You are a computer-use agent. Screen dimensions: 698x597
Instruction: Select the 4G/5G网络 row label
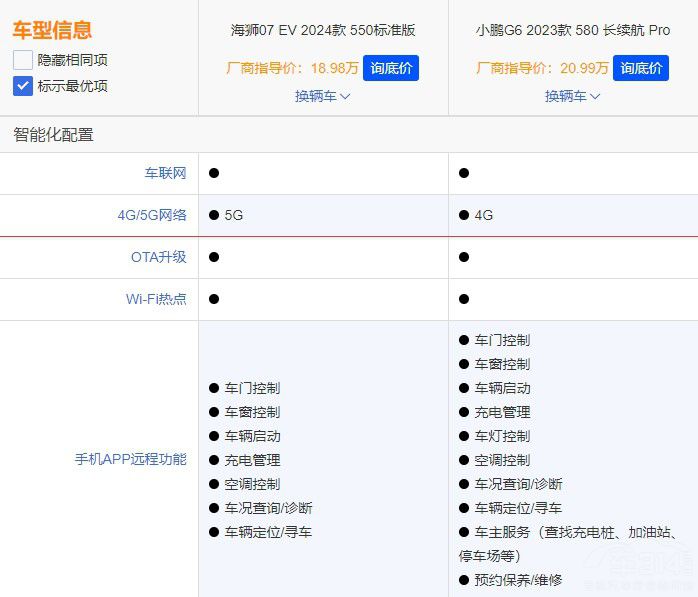click(x=151, y=215)
